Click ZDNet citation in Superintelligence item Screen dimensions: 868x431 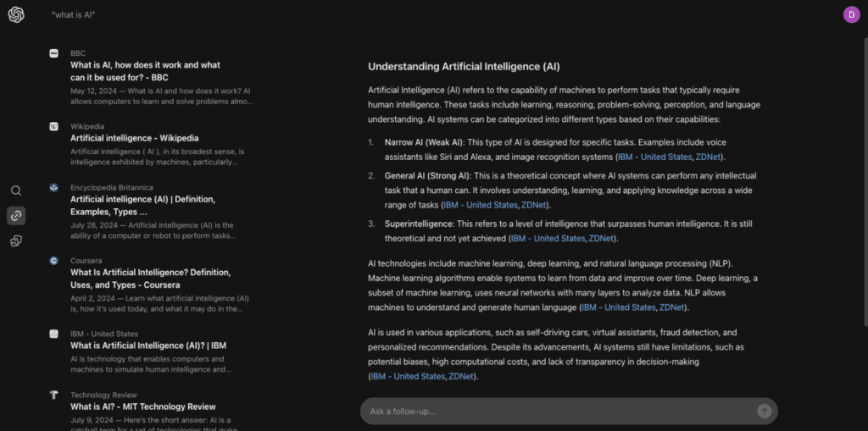601,239
